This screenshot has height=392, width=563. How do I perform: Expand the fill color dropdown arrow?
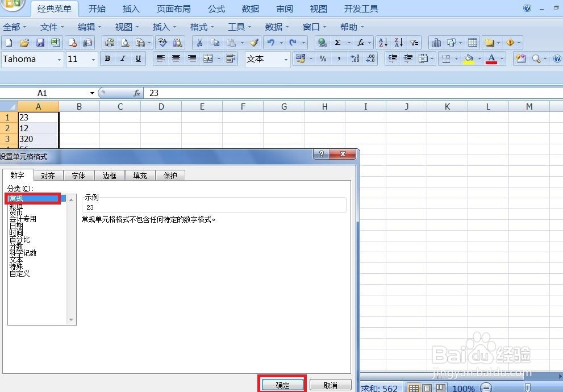[x=478, y=59]
